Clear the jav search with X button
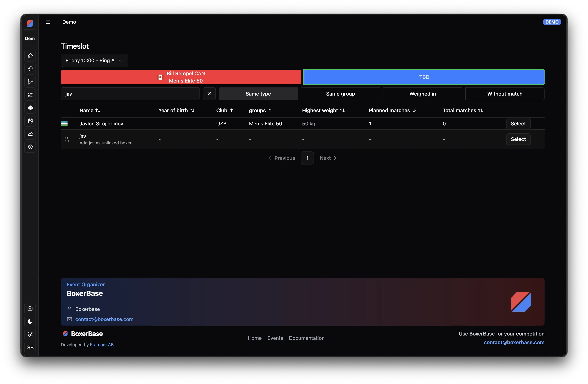This screenshot has height=384, width=588. click(209, 94)
